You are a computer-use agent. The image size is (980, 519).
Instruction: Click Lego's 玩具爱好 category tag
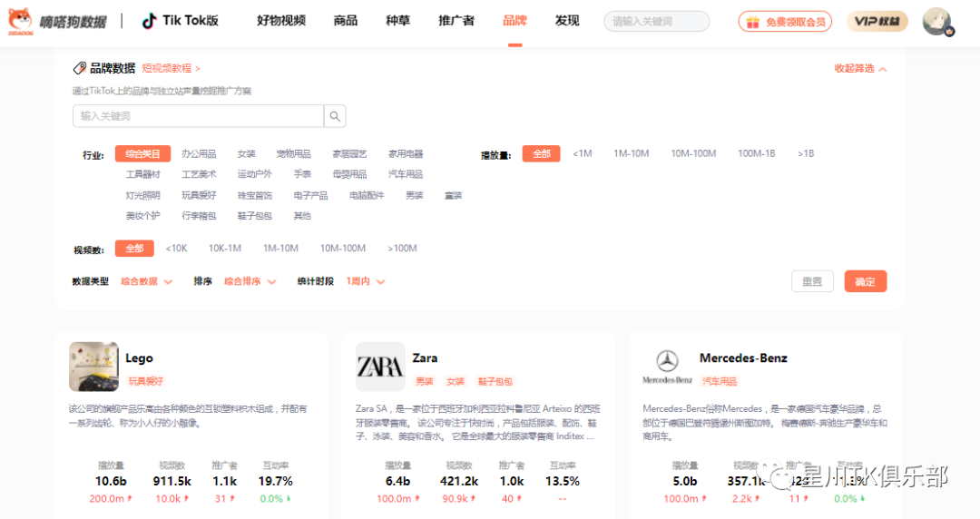(x=145, y=381)
